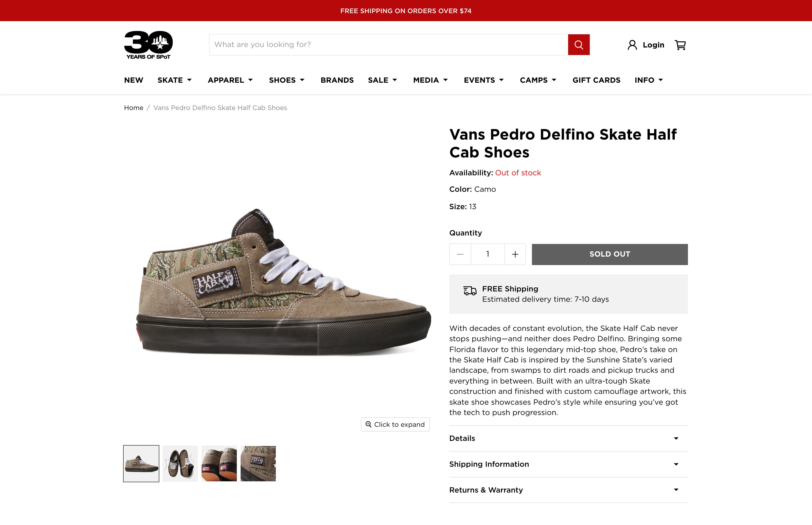Expand the Shipping Information section
The height and width of the screenshot is (525, 812).
tap(568, 464)
